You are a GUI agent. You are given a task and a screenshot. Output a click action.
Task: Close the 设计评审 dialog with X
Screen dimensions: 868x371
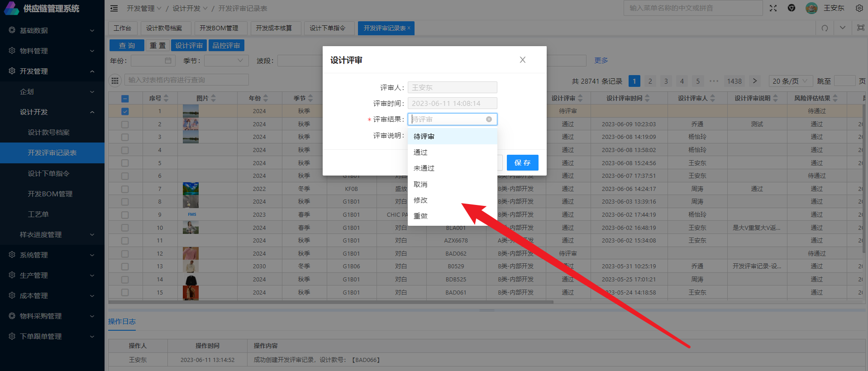522,60
